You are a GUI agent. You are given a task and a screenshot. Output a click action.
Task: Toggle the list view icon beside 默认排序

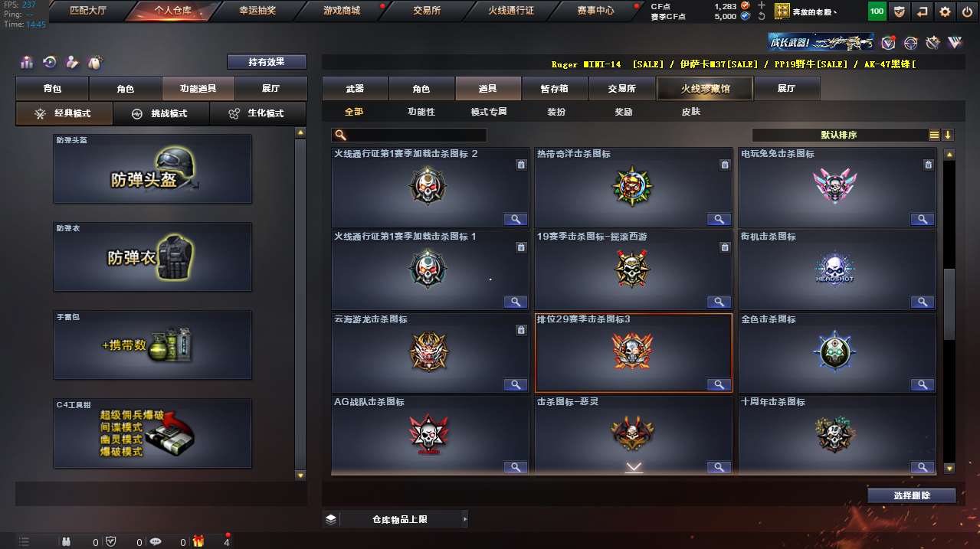pos(934,135)
